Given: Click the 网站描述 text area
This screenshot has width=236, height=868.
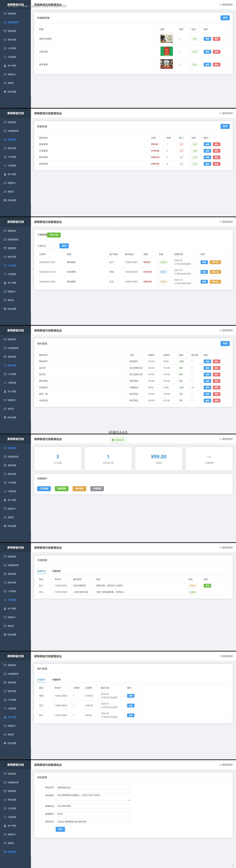Looking at the screenshot, I should pyautogui.click(x=93, y=797).
